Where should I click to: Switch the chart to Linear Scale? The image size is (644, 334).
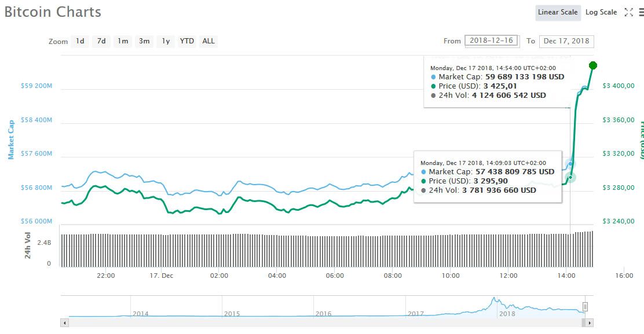point(558,12)
